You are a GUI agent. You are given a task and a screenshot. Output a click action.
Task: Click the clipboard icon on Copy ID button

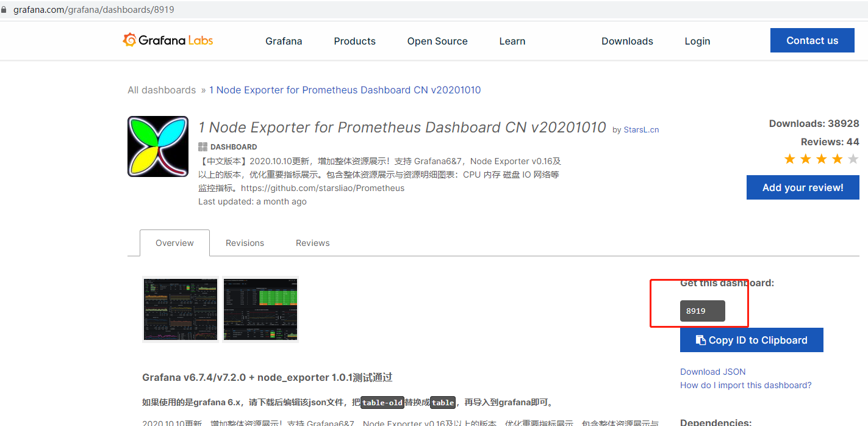pyautogui.click(x=701, y=341)
